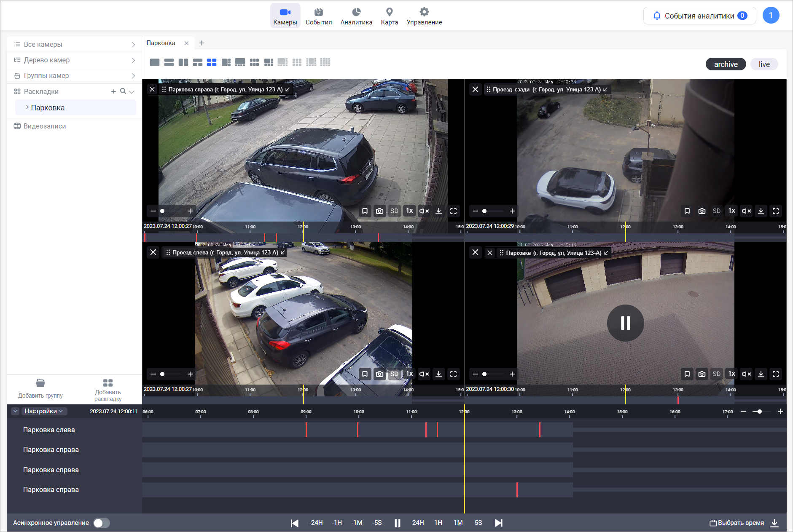Unmute audio on the Парковка справа camera
Screen dimensions: 793x532
pos(424,211)
